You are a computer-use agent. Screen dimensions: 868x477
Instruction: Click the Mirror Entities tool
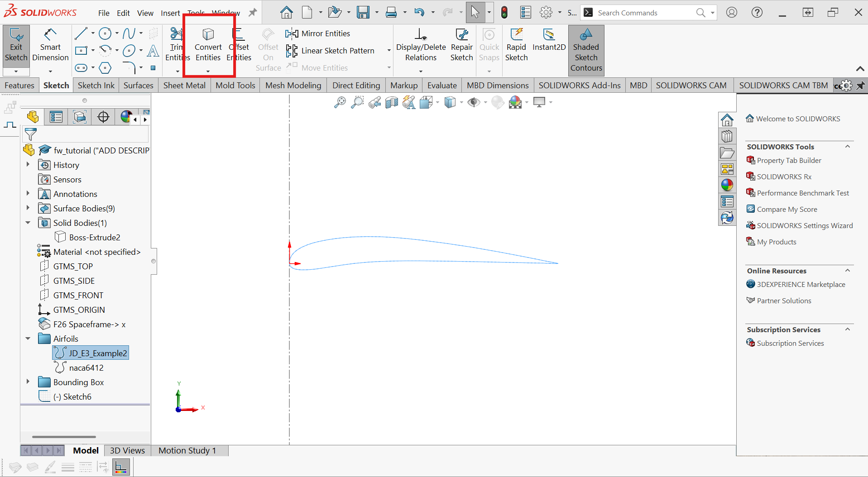click(318, 33)
